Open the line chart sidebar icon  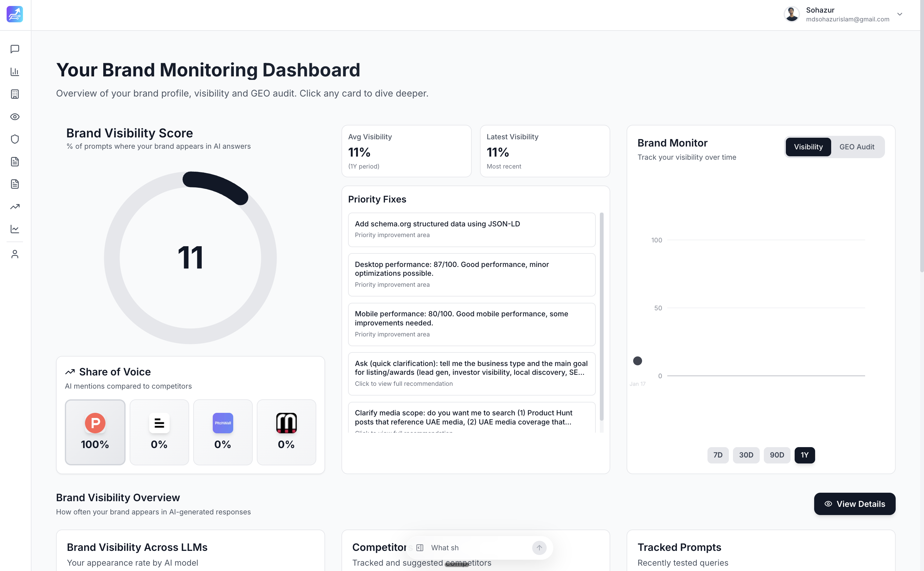(15, 229)
